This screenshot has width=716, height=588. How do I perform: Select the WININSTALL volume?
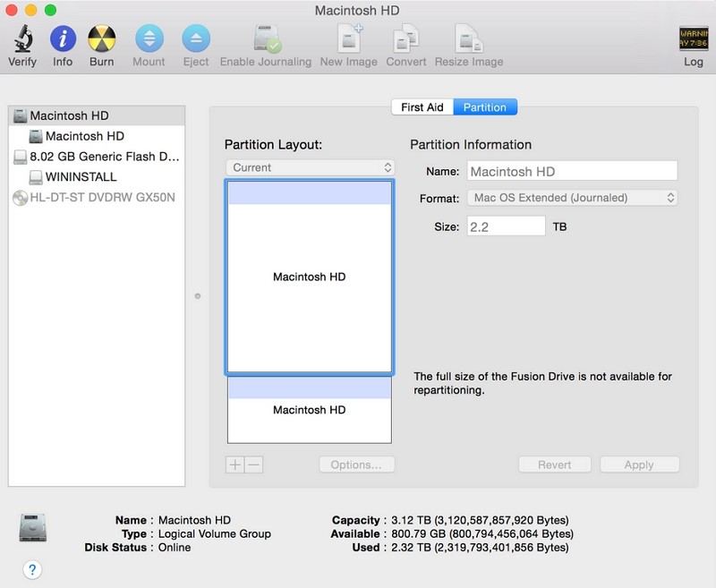(97, 176)
